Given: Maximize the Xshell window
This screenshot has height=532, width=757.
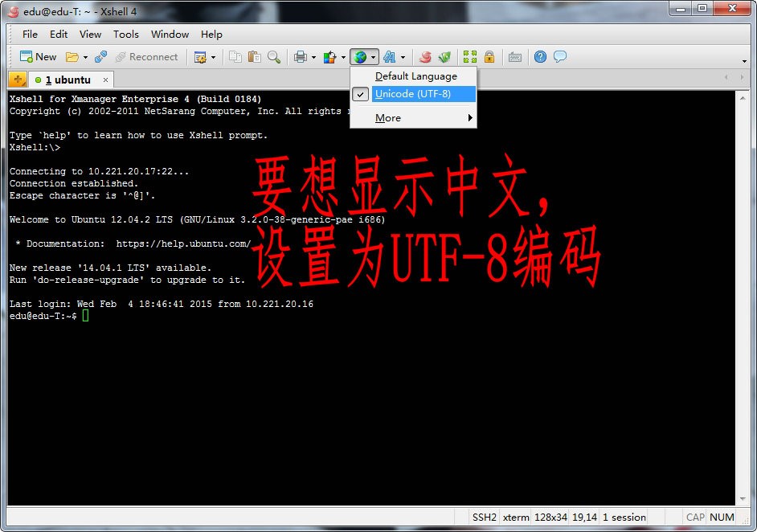Looking at the screenshot, I should 702,8.
